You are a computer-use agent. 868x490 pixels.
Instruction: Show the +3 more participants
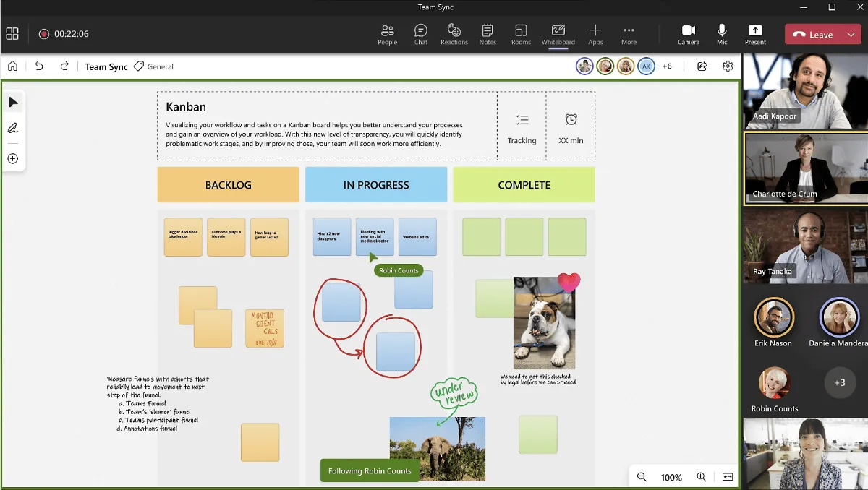click(x=839, y=382)
